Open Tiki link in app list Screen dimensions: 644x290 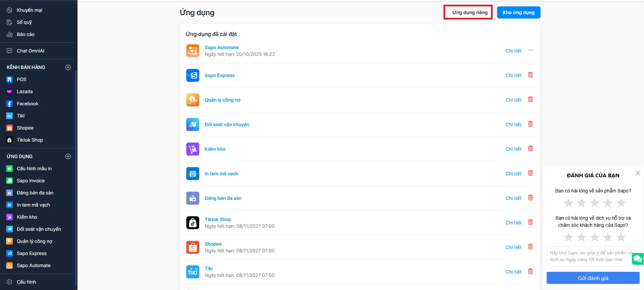(209, 268)
